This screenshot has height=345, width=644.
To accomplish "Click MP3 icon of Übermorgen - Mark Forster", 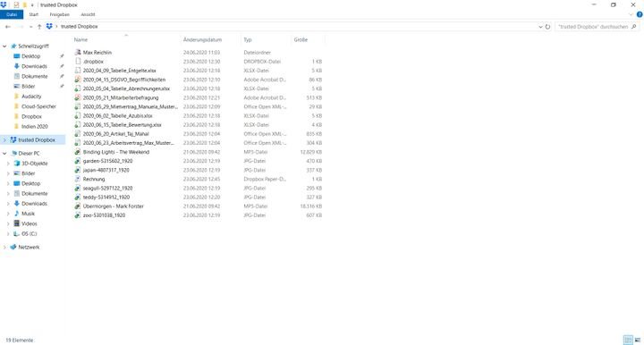I will click(78, 206).
